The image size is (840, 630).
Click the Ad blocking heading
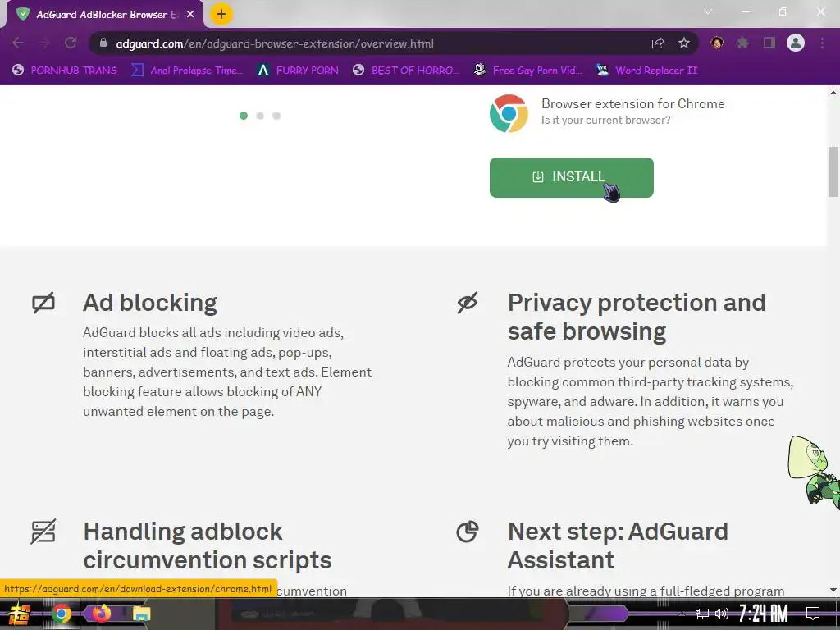tap(150, 303)
